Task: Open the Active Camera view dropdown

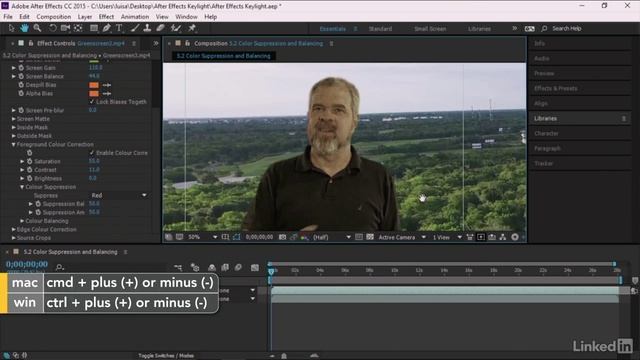Action: click(x=402, y=237)
